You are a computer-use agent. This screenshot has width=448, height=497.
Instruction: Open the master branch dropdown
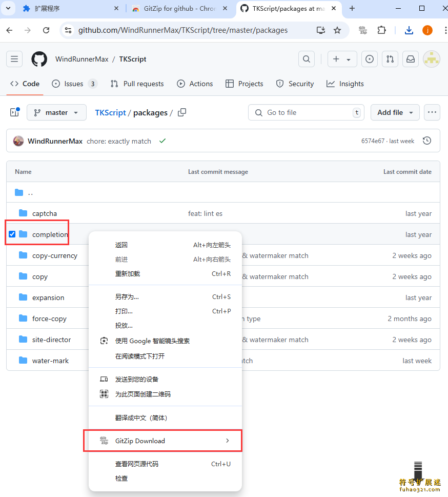click(x=56, y=112)
